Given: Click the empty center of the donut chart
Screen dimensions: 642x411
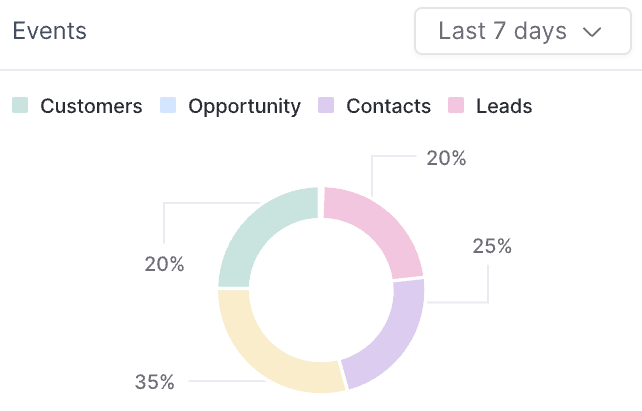Looking at the screenshot, I should point(321,289).
